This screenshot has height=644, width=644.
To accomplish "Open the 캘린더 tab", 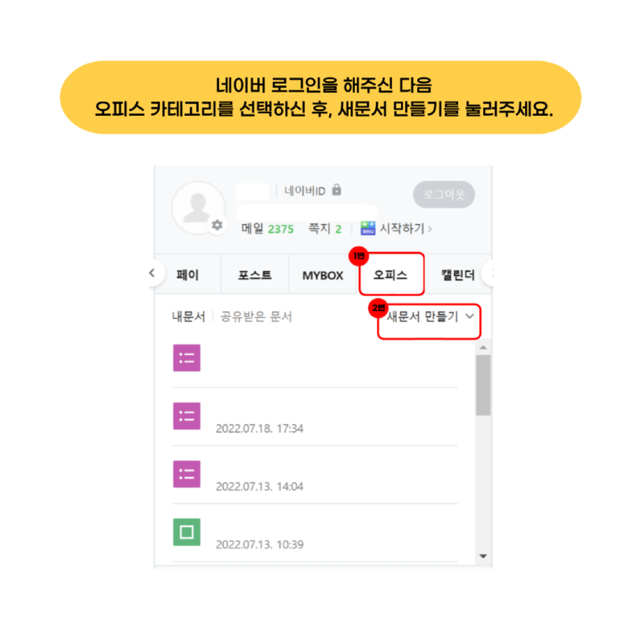I will pyautogui.click(x=458, y=275).
